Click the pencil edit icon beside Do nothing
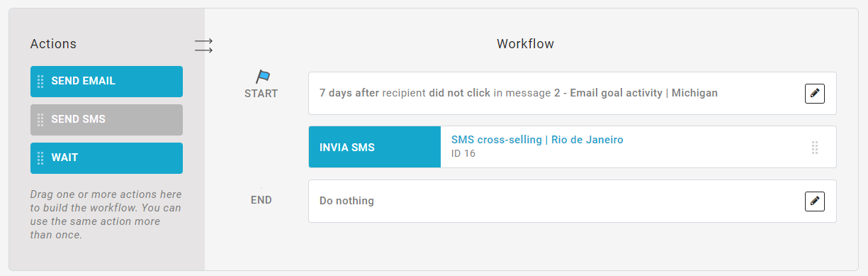868x276 pixels. click(815, 201)
